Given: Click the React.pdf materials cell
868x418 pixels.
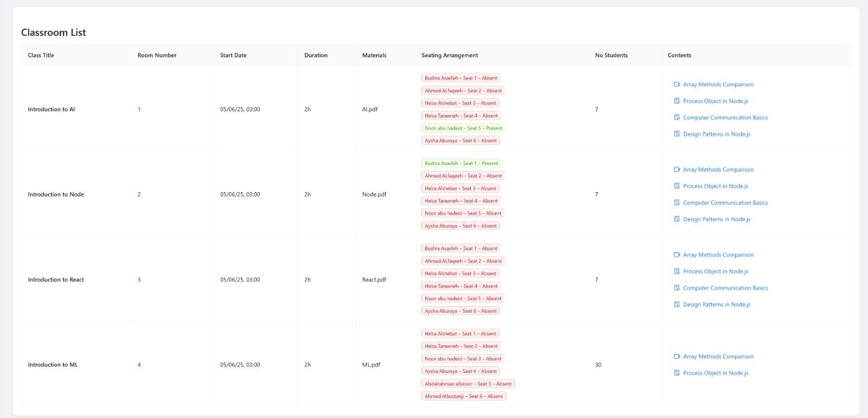Looking at the screenshot, I should click(x=374, y=280).
